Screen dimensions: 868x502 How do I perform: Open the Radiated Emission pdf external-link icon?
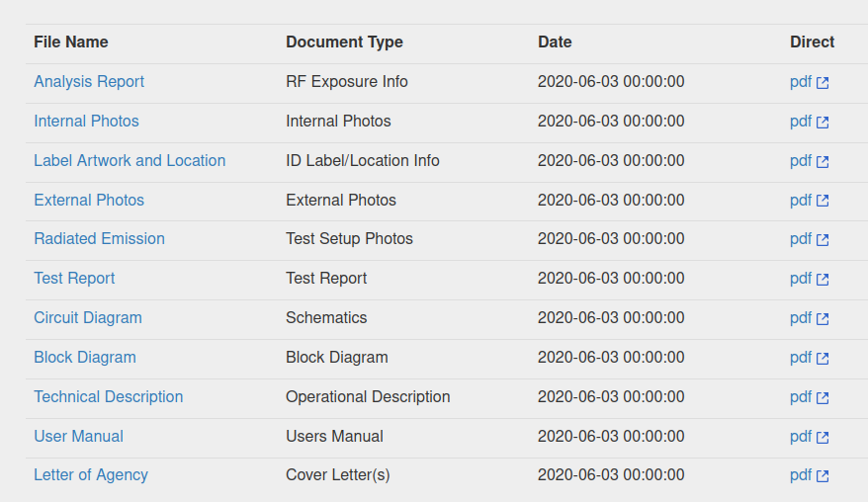[x=823, y=240]
